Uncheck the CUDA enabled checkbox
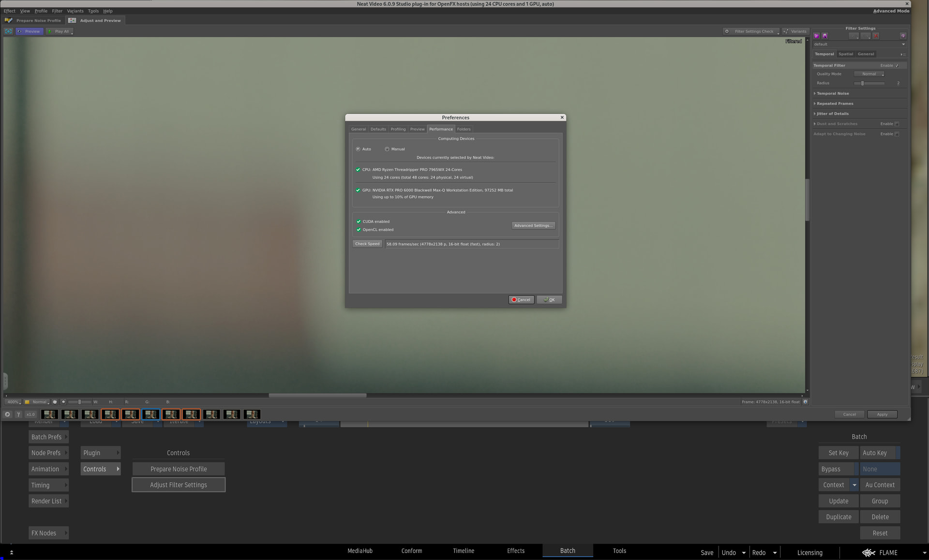This screenshot has width=929, height=560. tap(359, 221)
